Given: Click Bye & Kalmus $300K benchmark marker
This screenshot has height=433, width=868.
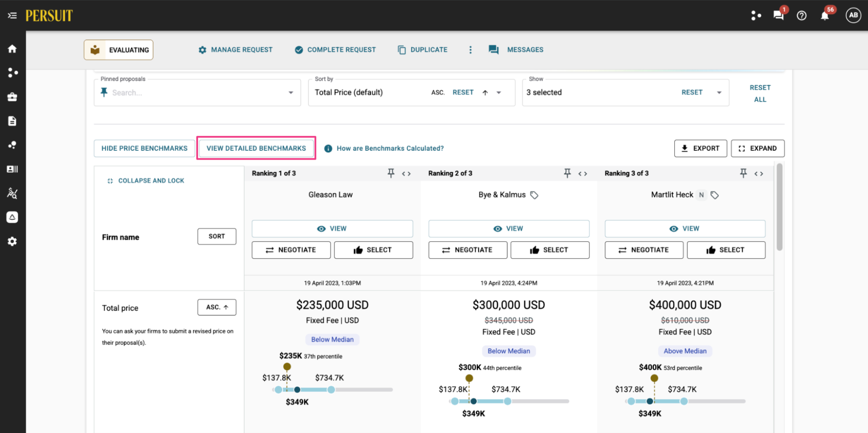Looking at the screenshot, I should coord(469,378).
